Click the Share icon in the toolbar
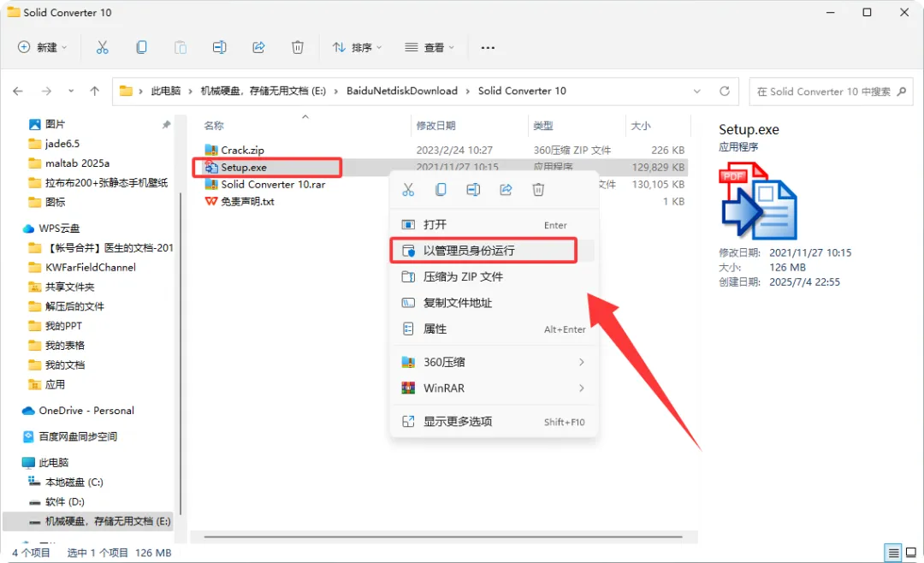Image resolution: width=924 pixels, height=563 pixels. point(258,47)
